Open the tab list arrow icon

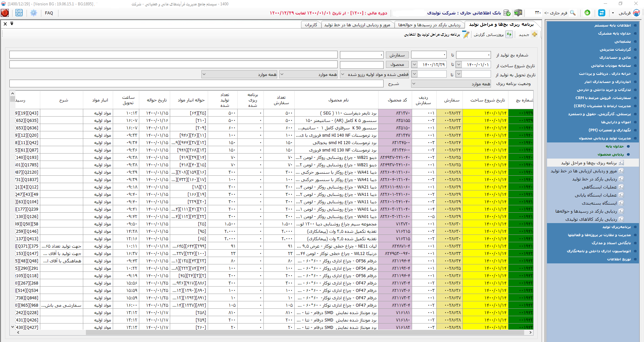12,24
